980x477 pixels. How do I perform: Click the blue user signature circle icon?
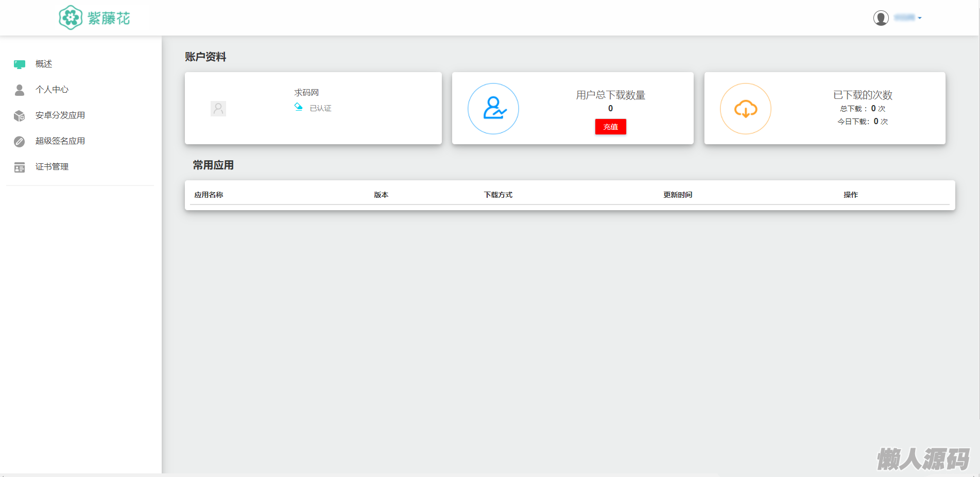click(x=493, y=109)
